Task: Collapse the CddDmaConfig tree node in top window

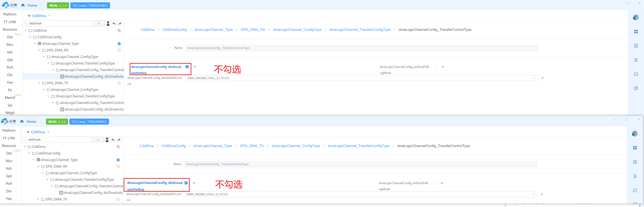Action: [x=30, y=37]
